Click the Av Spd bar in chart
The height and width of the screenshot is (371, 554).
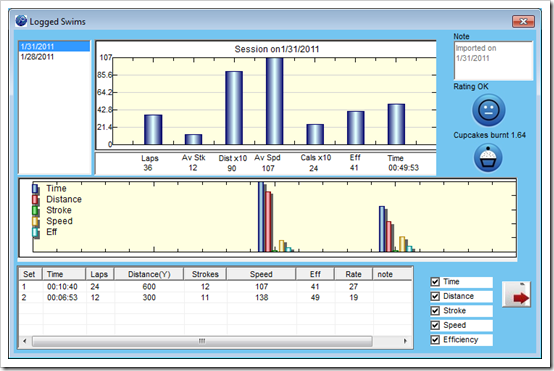tap(275, 101)
